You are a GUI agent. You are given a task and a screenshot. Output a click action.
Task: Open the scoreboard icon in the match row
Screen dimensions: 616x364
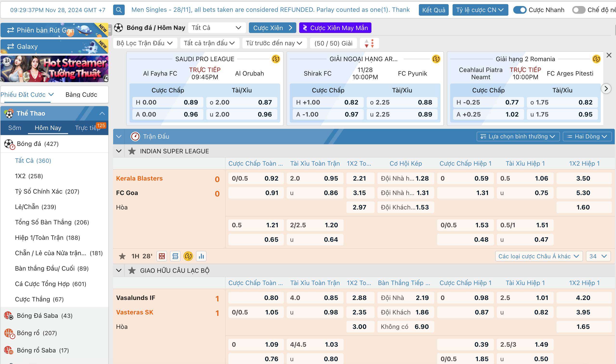(x=175, y=256)
